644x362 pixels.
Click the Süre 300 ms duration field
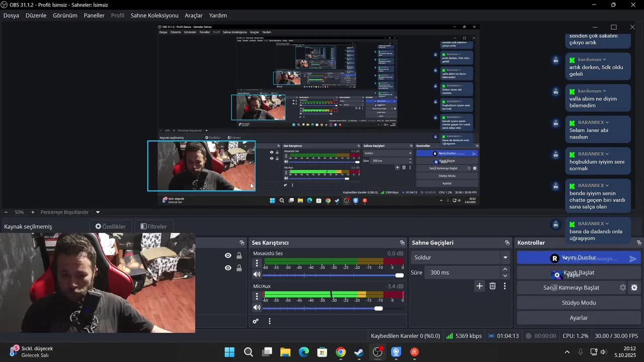[x=463, y=273]
